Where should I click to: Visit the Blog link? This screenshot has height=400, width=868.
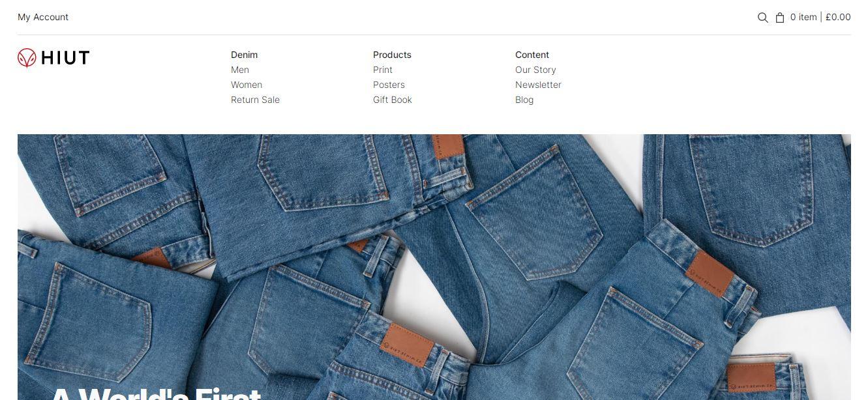click(524, 100)
